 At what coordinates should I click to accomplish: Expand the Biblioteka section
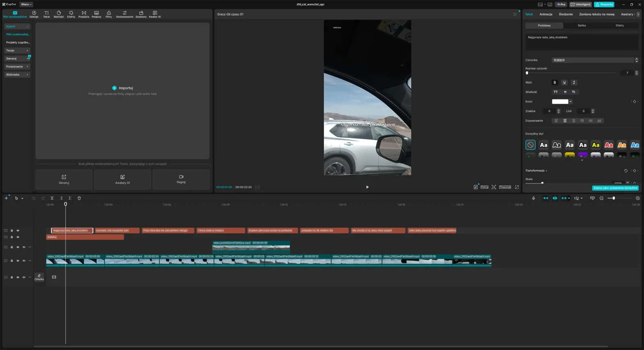point(17,75)
